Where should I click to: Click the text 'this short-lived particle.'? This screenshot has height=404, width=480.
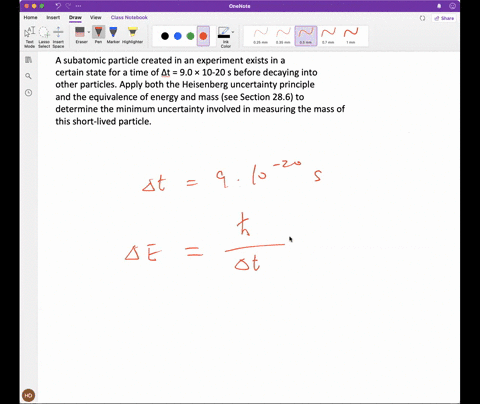click(103, 121)
